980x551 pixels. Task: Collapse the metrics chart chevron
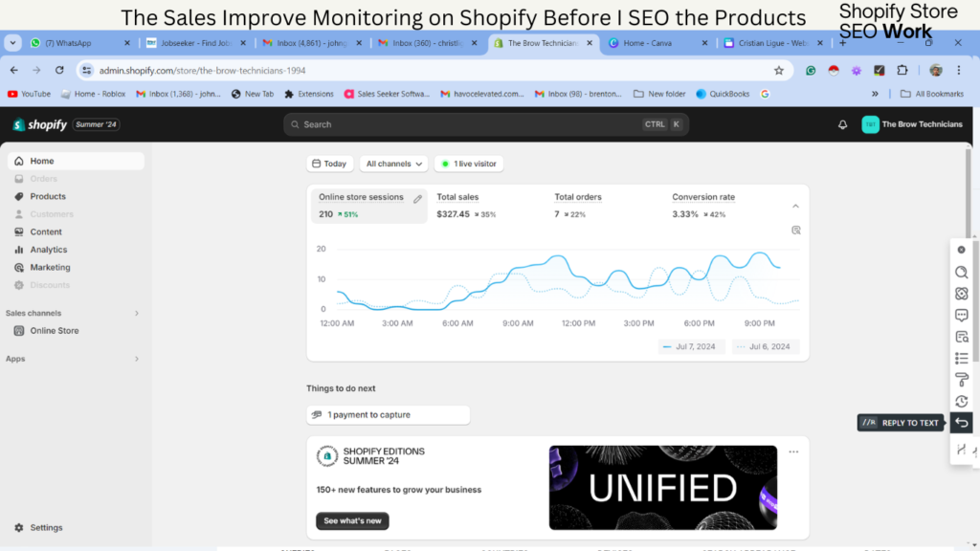pyautogui.click(x=795, y=207)
